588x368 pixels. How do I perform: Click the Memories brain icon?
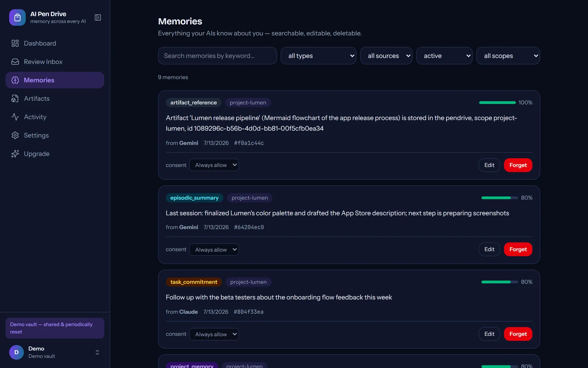pos(15,80)
